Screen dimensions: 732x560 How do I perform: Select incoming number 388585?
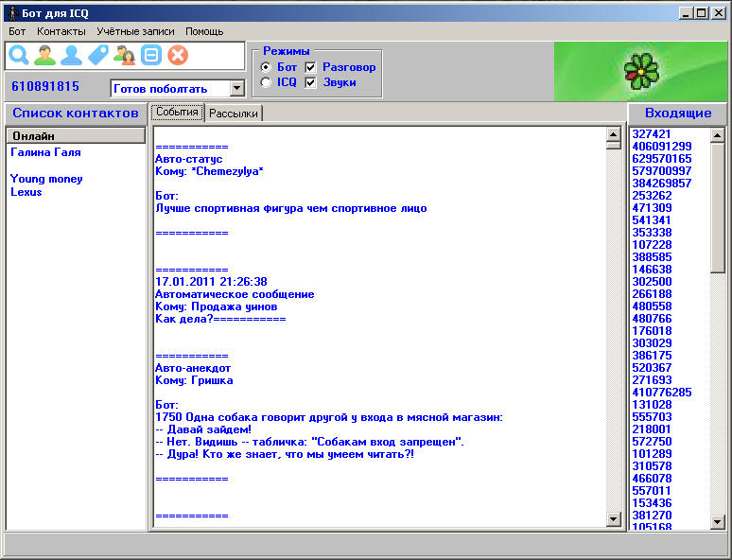point(652,257)
